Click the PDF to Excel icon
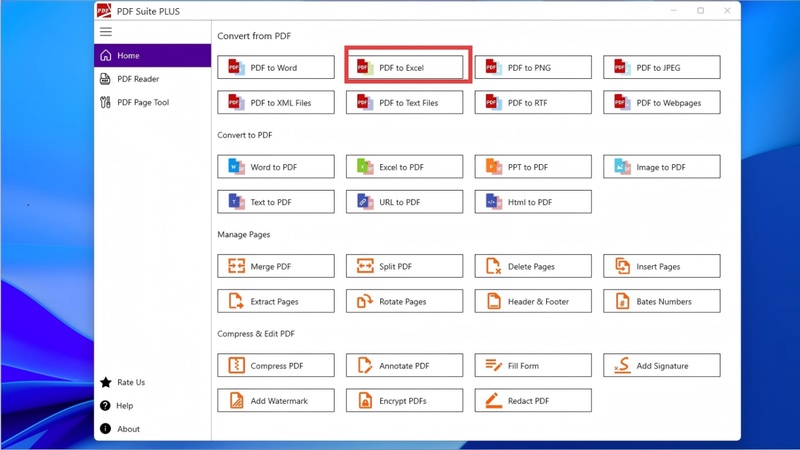Image resolution: width=800 pixels, height=450 pixels. tap(365, 67)
